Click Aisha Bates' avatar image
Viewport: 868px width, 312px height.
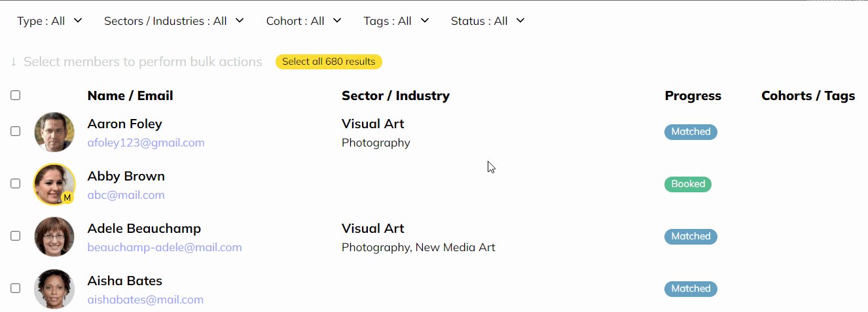54,289
